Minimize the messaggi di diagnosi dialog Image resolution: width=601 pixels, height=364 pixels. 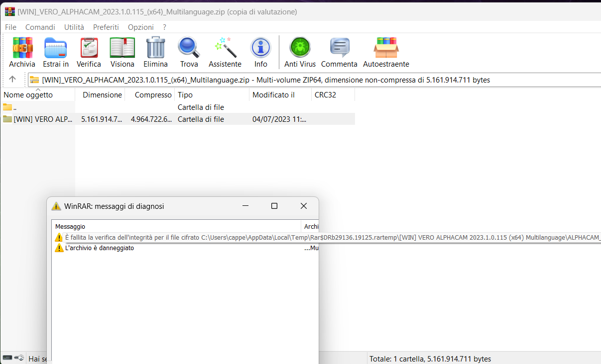[x=244, y=206]
